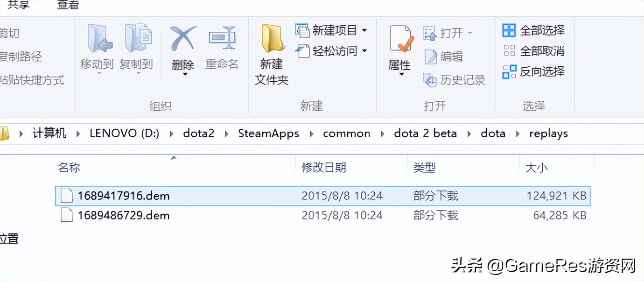
Task: Select the file 1689486729.dem
Action: pyautogui.click(x=123, y=215)
